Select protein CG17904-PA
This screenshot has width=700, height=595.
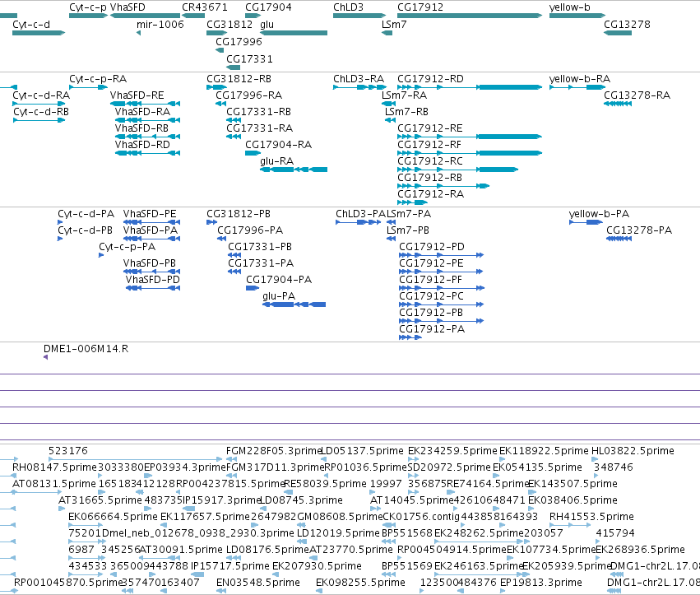279,280
